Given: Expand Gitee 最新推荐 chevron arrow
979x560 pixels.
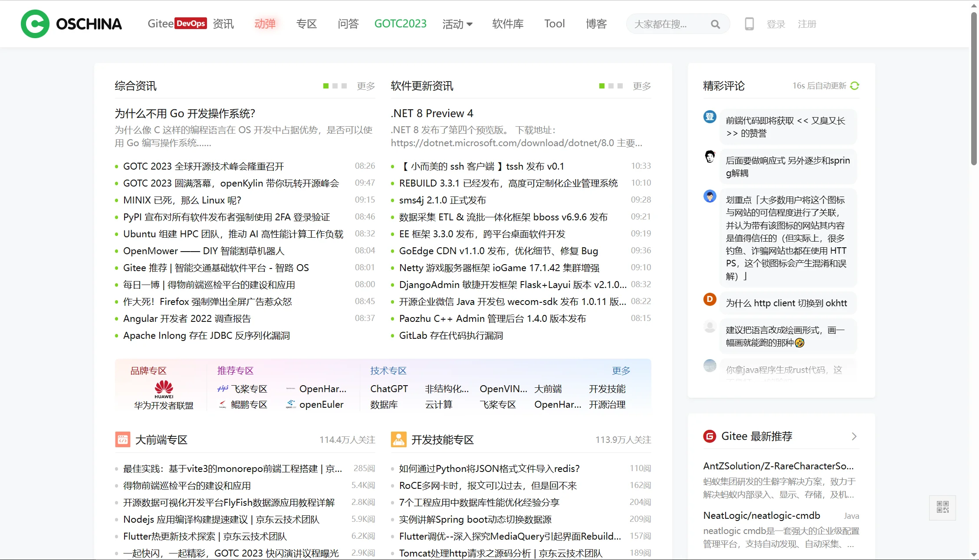Looking at the screenshot, I should pos(854,436).
